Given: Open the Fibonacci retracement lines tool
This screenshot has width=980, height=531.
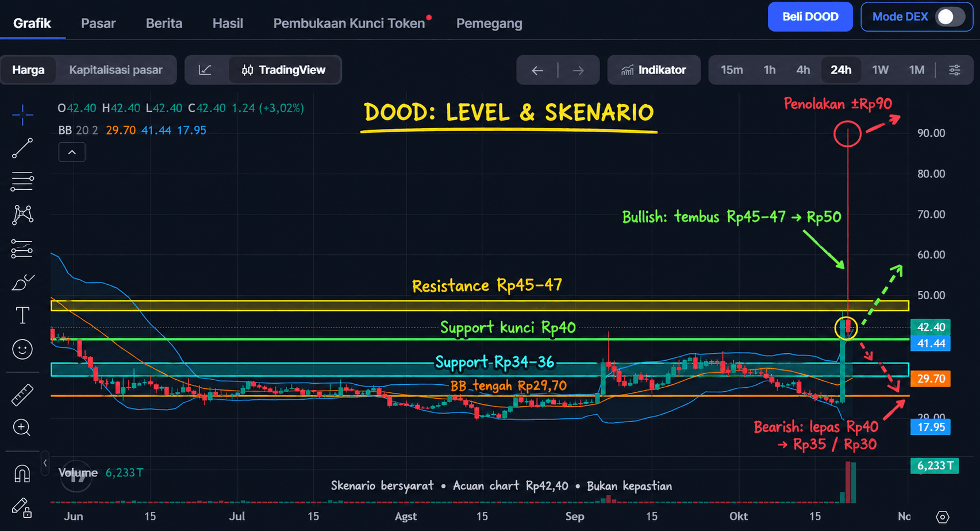Looking at the screenshot, I should 22,182.
